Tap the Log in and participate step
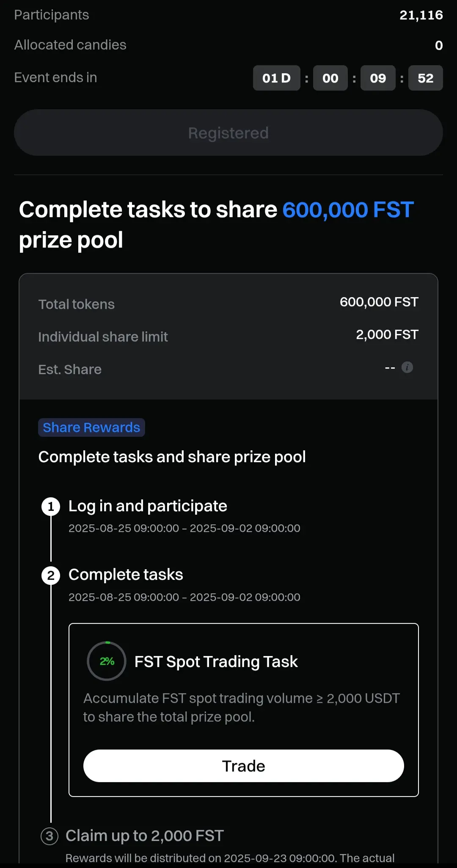Viewport: 457px width, 868px height. tap(148, 506)
